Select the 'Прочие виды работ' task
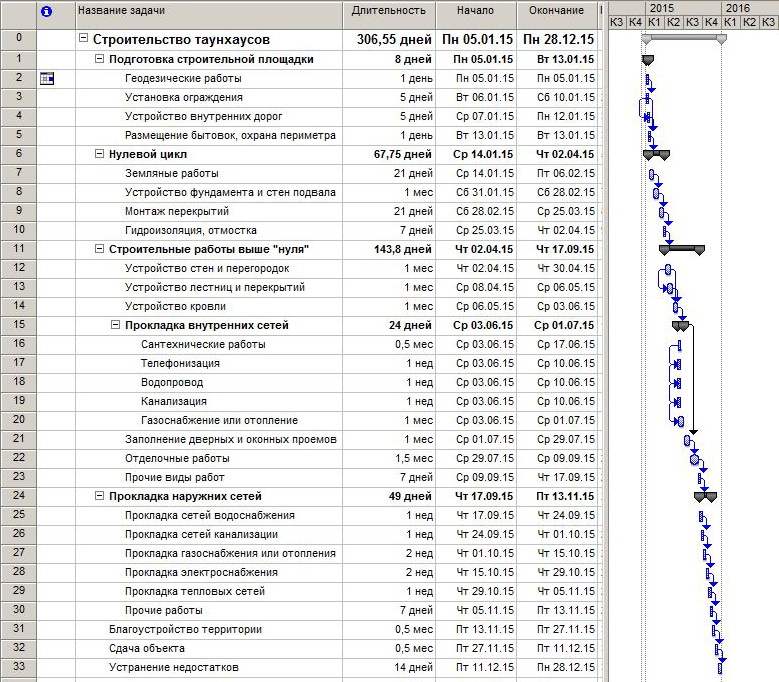Screen dimensions: 779x682 click(175, 477)
